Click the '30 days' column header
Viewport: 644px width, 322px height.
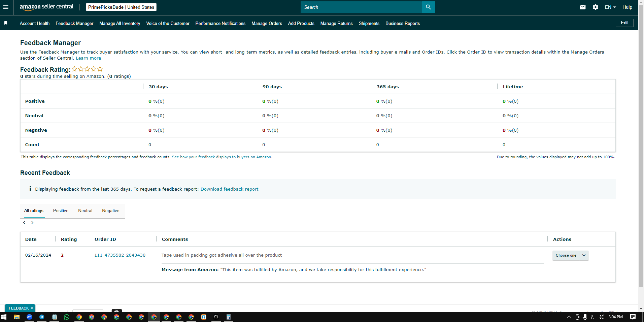(x=158, y=87)
